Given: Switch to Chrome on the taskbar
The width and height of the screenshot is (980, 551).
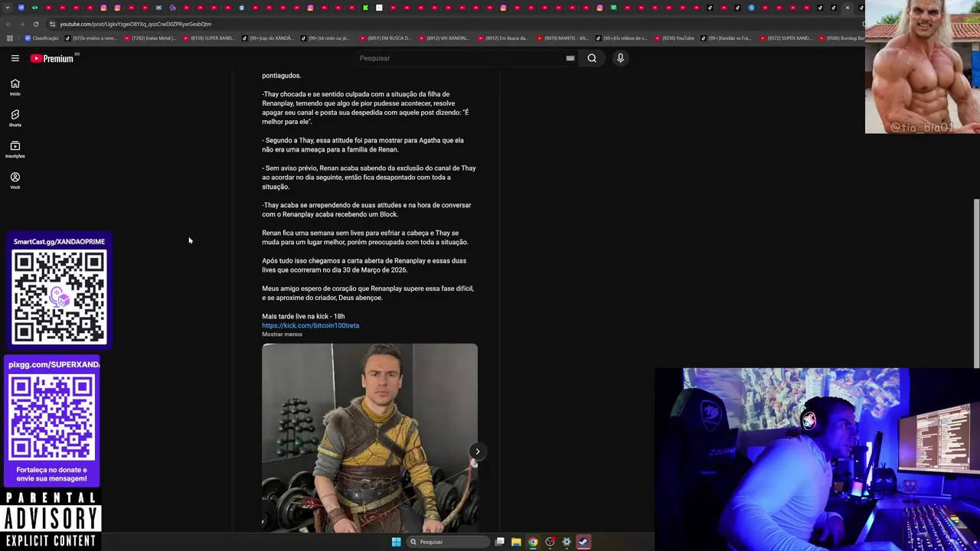Looking at the screenshot, I should [x=533, y=542].
